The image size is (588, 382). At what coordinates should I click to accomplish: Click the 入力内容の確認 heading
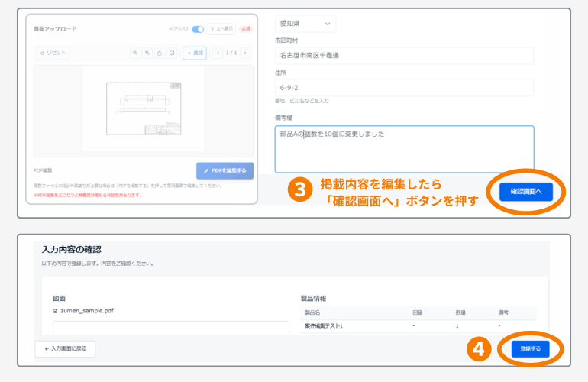[71, 250]
